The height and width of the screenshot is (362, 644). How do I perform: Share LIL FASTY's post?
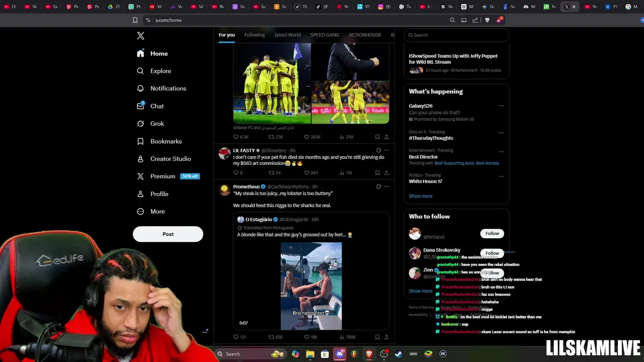tap(386, 173)
